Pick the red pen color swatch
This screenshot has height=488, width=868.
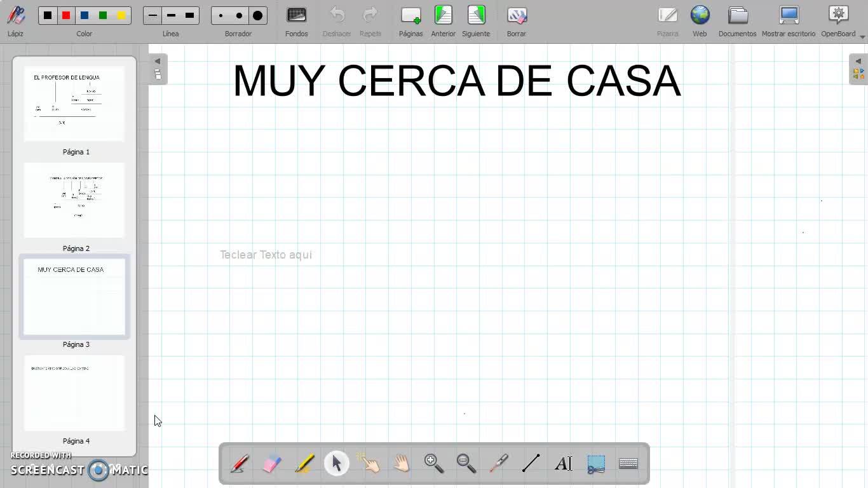coord(66,15)
